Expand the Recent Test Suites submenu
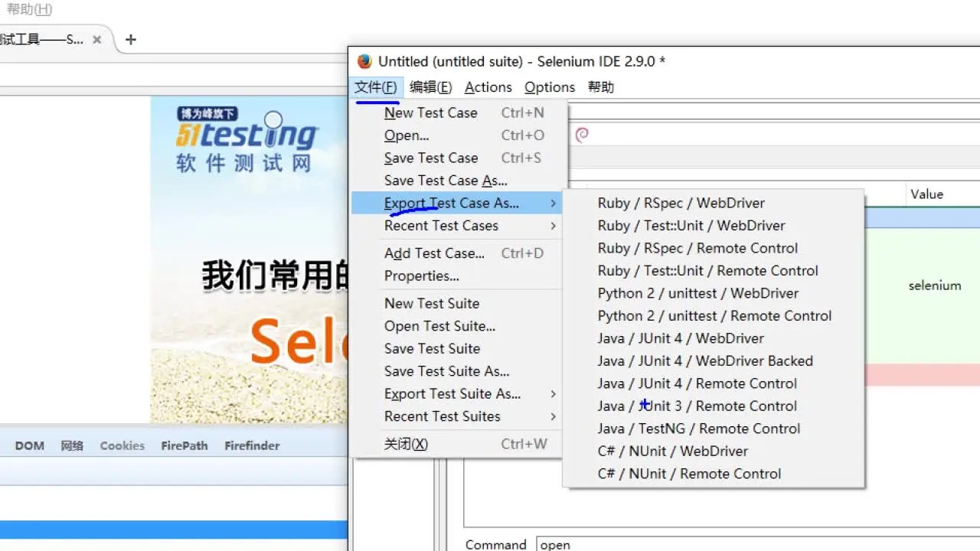980x551 pixels. pyautogui.click(x=458, y=416)
